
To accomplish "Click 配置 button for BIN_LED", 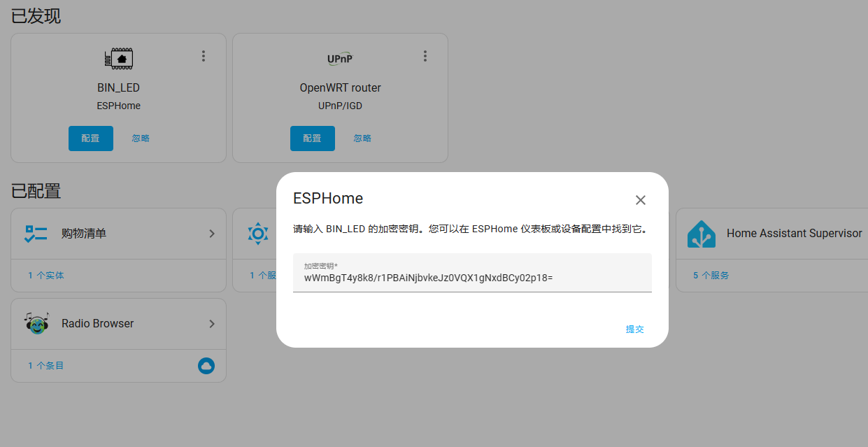I will (x=91, y=139).
